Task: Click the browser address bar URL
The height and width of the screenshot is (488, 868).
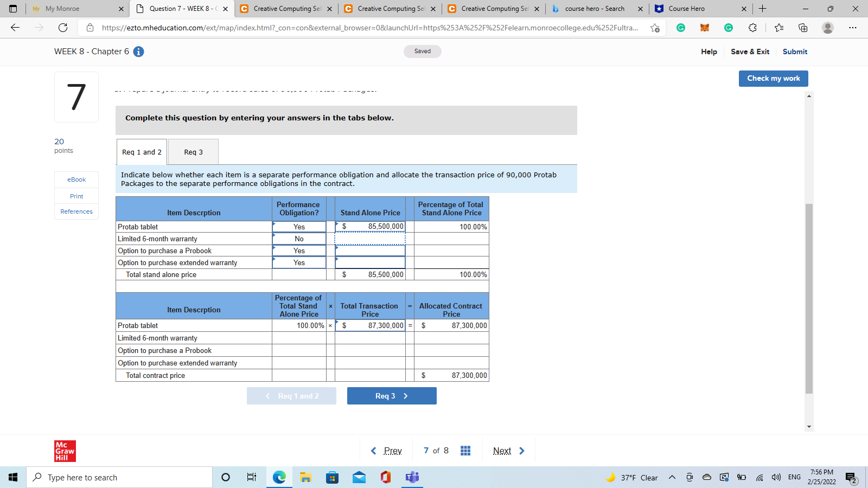Action: (370, 28)
